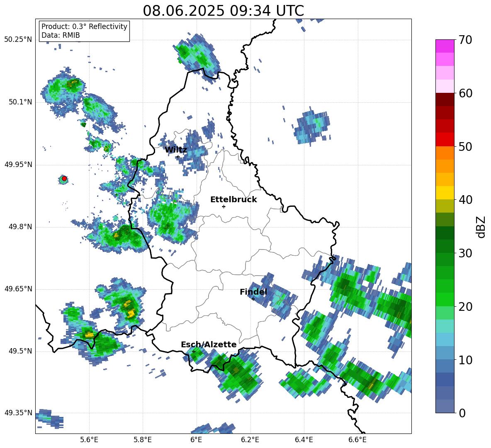The width and height of the screenshot is (491, 448).
Task: Click the Esch/Alzette cross marker
Action: 194,351
